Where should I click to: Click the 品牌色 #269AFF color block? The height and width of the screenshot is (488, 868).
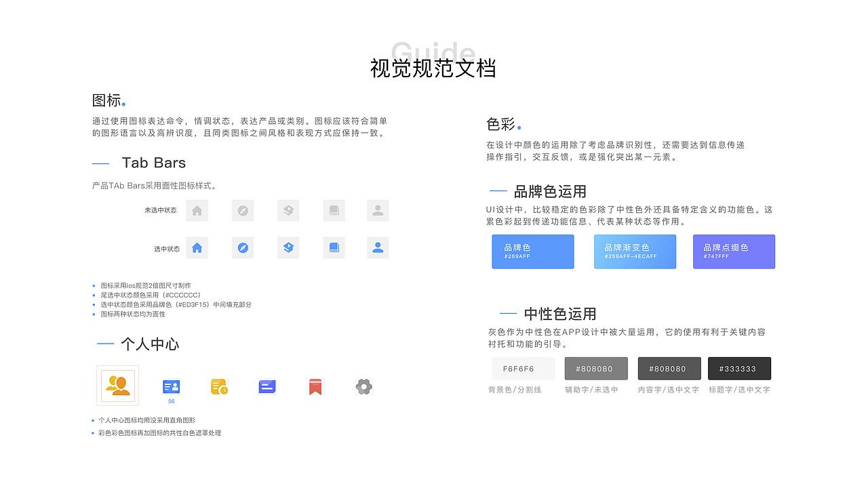pyautogui.click(x=532, y=251)
